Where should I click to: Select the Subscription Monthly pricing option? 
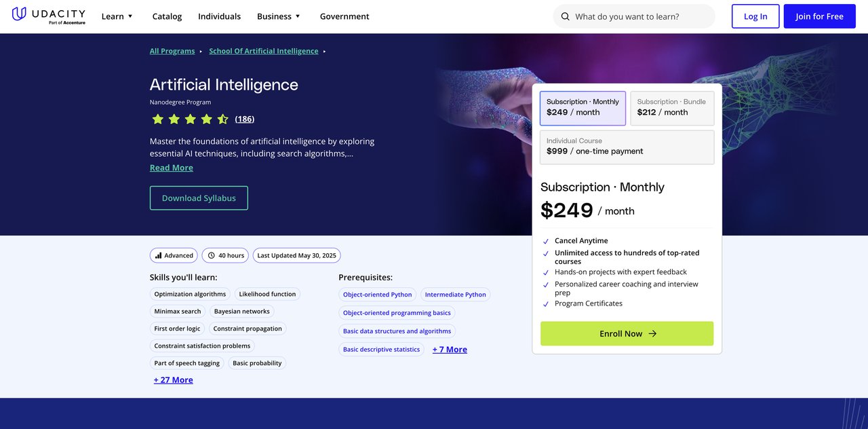pyautogui.click(x=583, y=108)
